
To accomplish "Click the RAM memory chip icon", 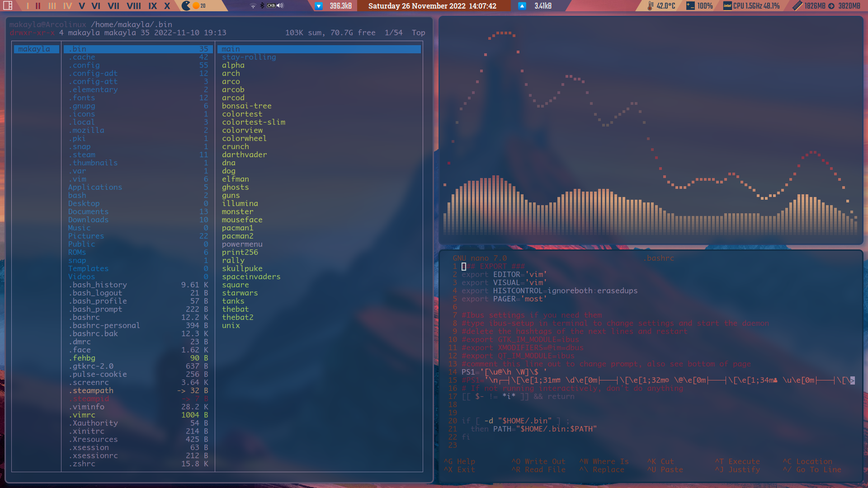I will pos(797,6).
